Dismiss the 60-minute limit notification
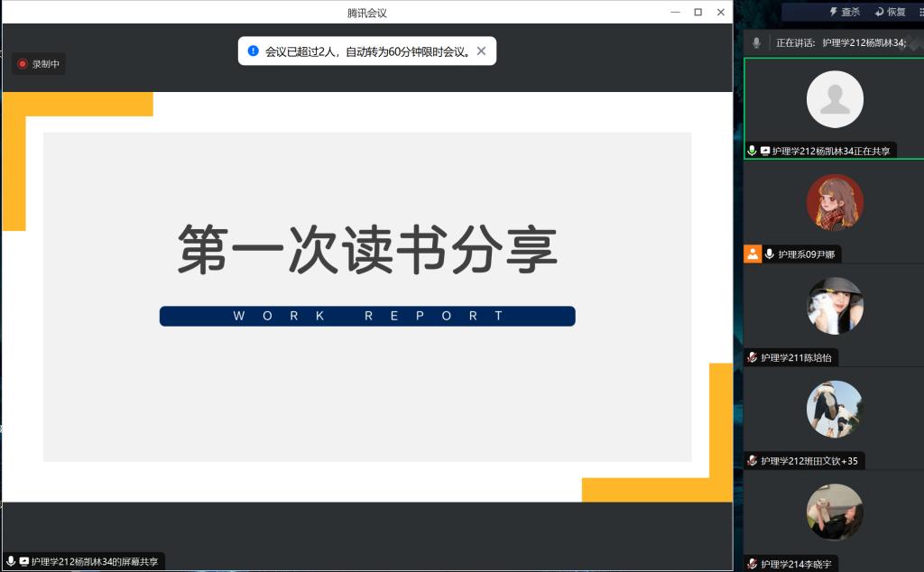The width and height of the screenshot is (924, 572). (x=481, y=51)
